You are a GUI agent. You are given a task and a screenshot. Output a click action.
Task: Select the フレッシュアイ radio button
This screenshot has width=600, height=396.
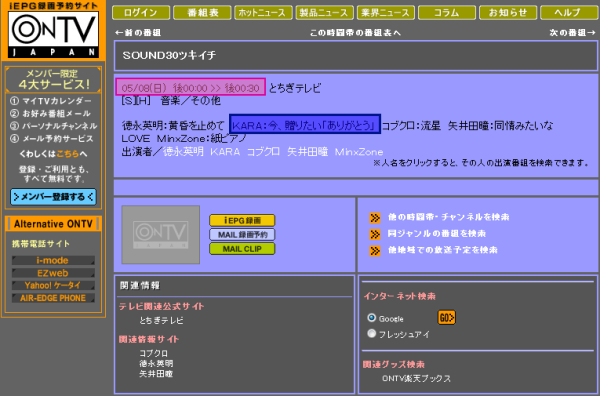pos(371,333)
